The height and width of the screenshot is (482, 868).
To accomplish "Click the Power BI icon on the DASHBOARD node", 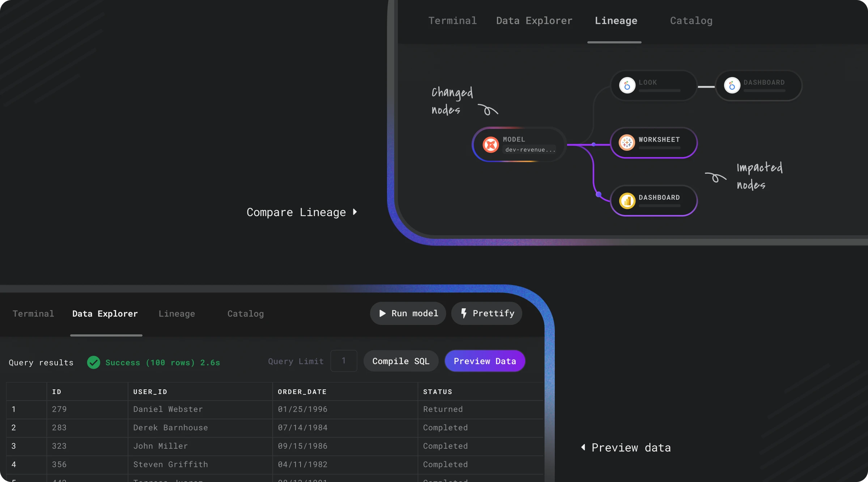I will [x=627, y=201].
